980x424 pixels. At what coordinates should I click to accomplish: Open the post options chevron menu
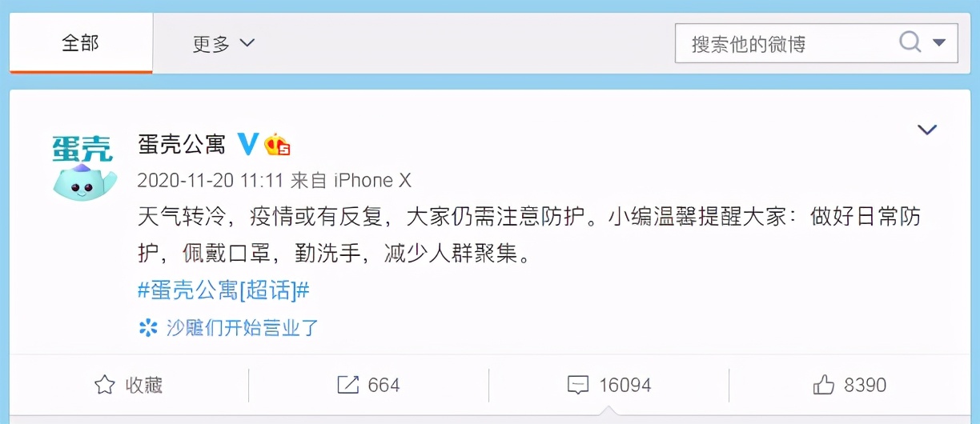point(927,130)
